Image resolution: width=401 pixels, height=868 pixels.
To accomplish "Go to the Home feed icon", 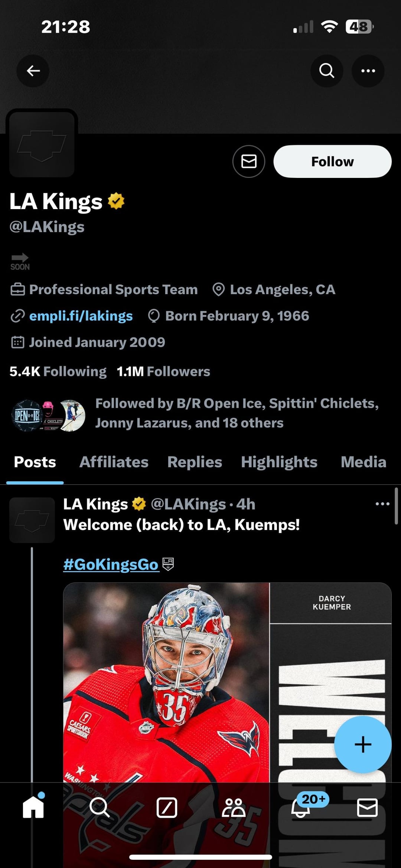I will 33,807.
